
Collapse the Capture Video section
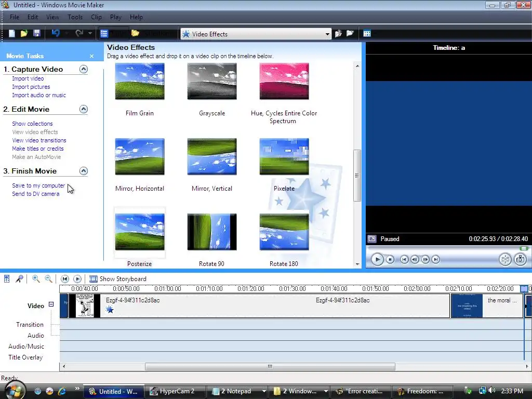pyautogui.click(x=84, y=69)
